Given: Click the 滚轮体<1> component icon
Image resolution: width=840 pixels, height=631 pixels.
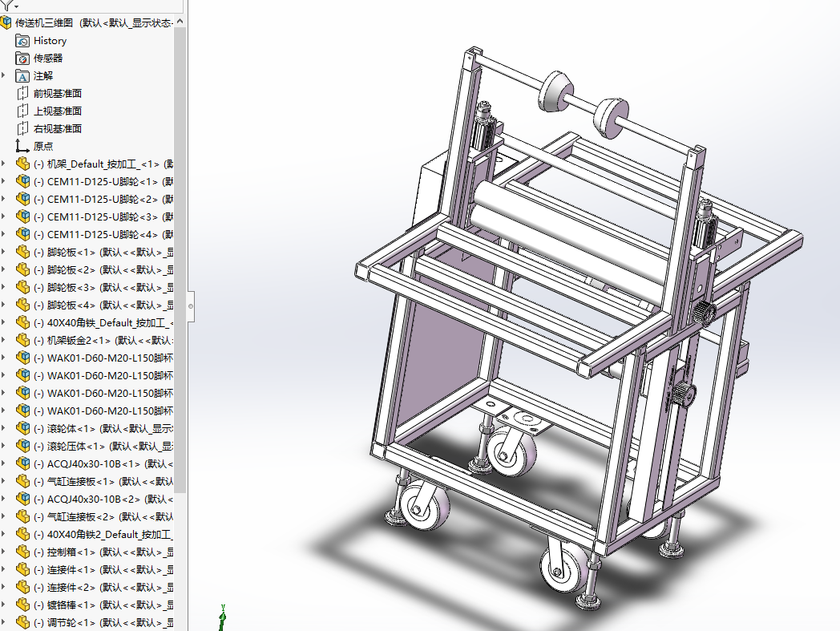Looking at the screenshot, I should (x=22, y=428).
